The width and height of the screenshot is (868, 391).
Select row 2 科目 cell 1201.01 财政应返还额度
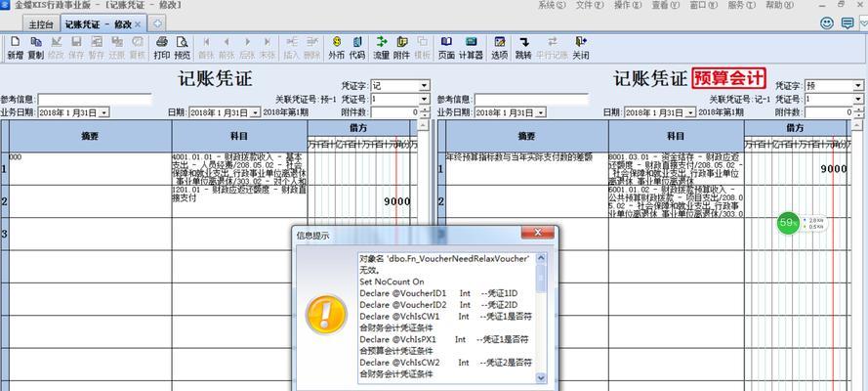[239, 201]
